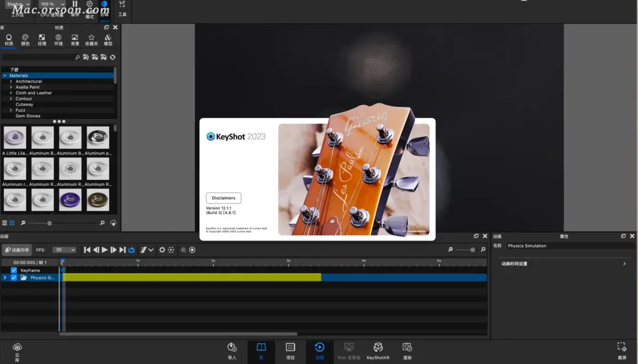Open the Startup workspace dropdown
The width and height of the screenshot is (638, 364).
click(x=18, y=4)
